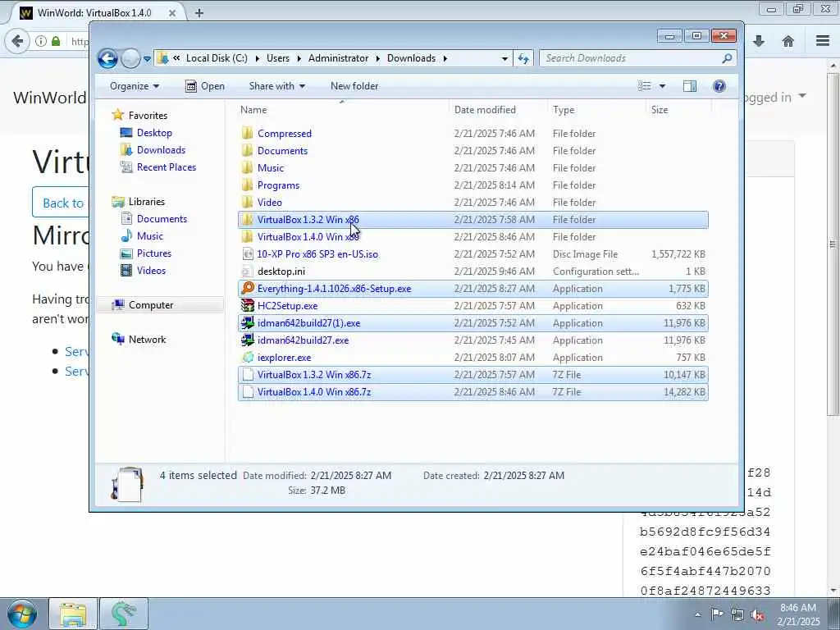Open the Organize menu
Image resolution: width=840 pixels, height=630 pixels.
135,86
